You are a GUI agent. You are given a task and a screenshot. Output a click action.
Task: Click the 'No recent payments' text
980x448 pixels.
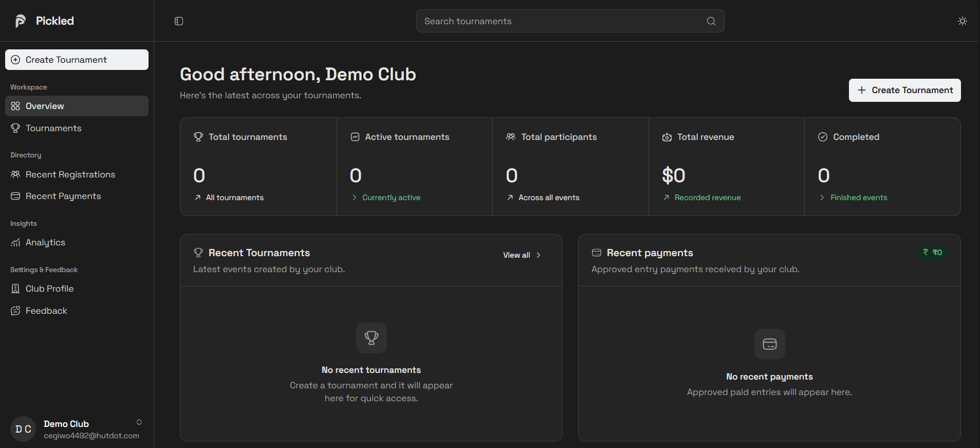point(769,377)
